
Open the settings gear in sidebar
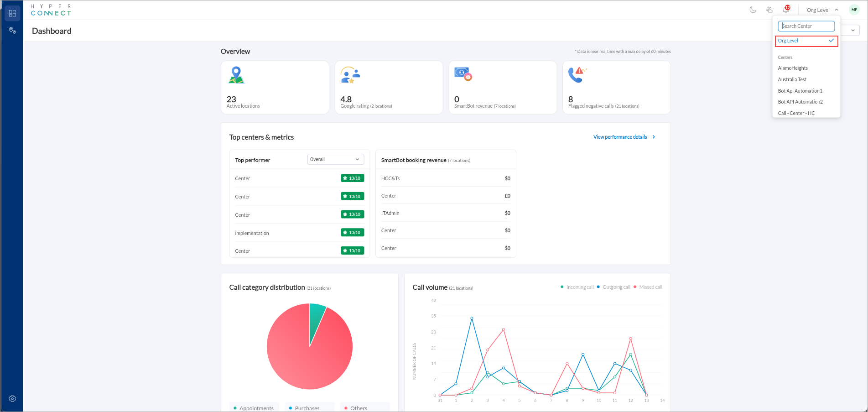click(x=12, y=399)
